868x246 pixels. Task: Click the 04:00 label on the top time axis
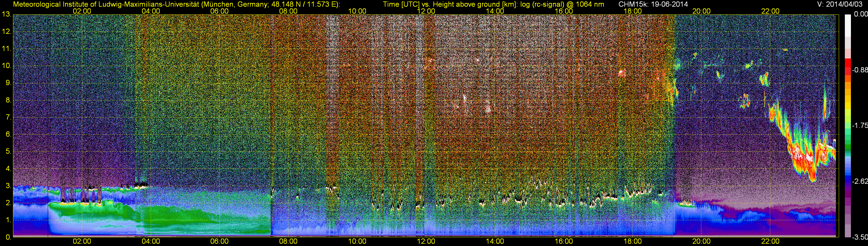[151, 11]
